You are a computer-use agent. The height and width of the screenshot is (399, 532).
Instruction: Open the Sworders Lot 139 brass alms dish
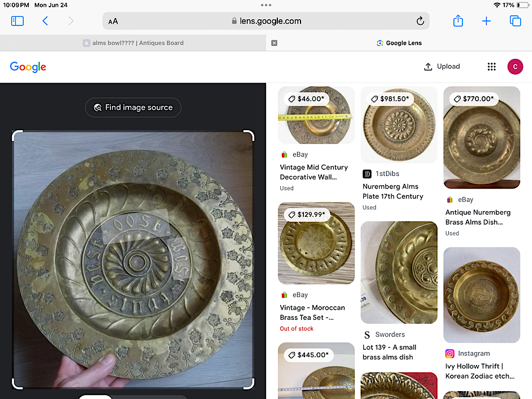(x=399, y=273)
